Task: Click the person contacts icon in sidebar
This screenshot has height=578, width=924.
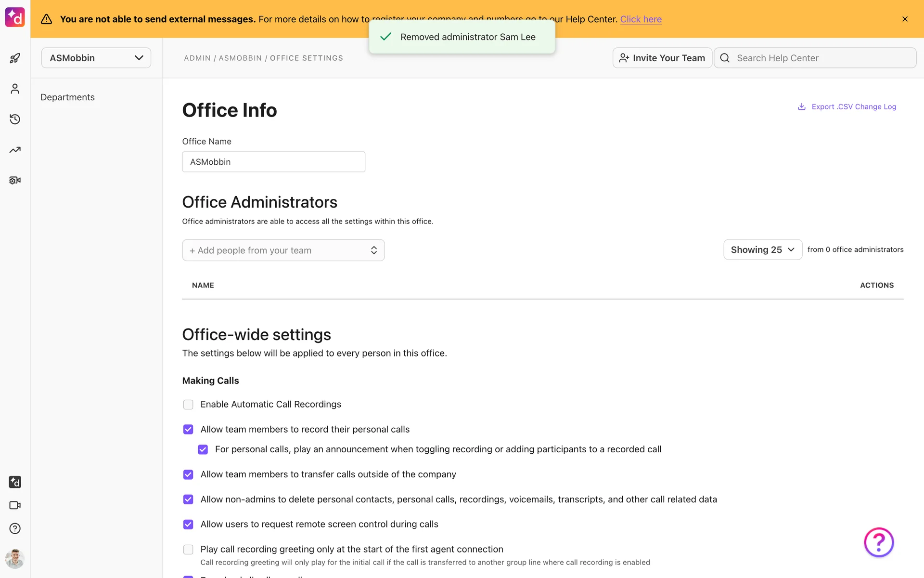Action: [x=15, y=89]
